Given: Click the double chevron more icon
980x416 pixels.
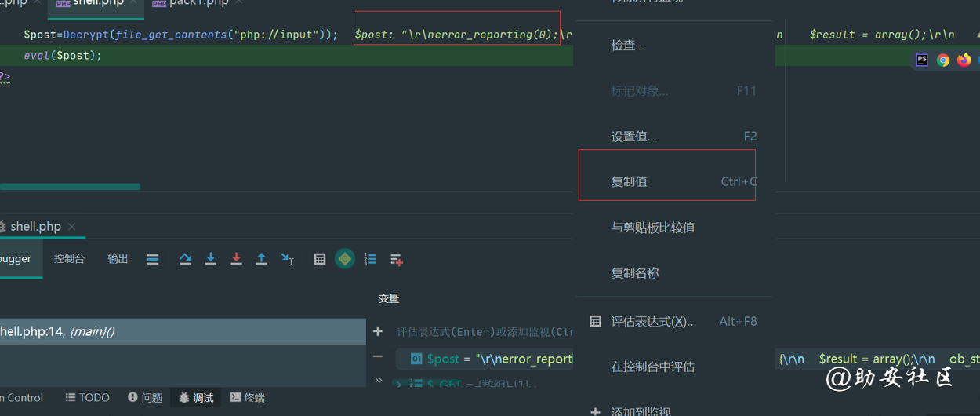Looking at the screenshot, I should pos(379,381).
